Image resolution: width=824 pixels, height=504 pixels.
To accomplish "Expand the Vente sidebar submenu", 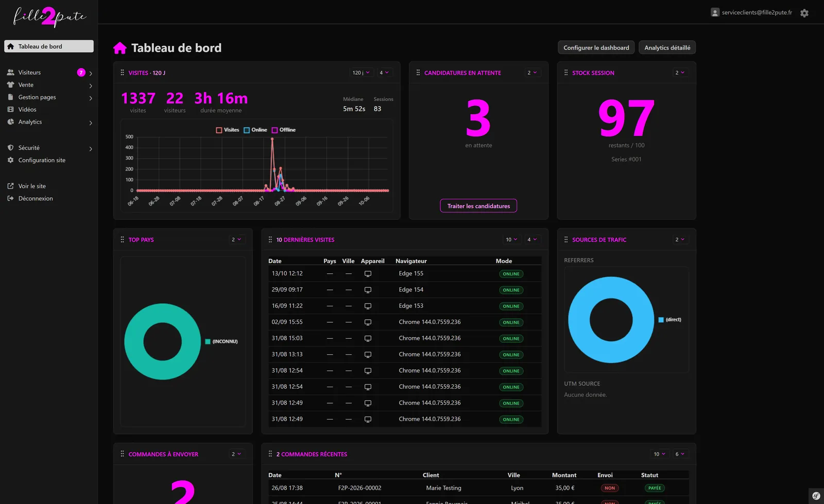I will click(91, 85).
